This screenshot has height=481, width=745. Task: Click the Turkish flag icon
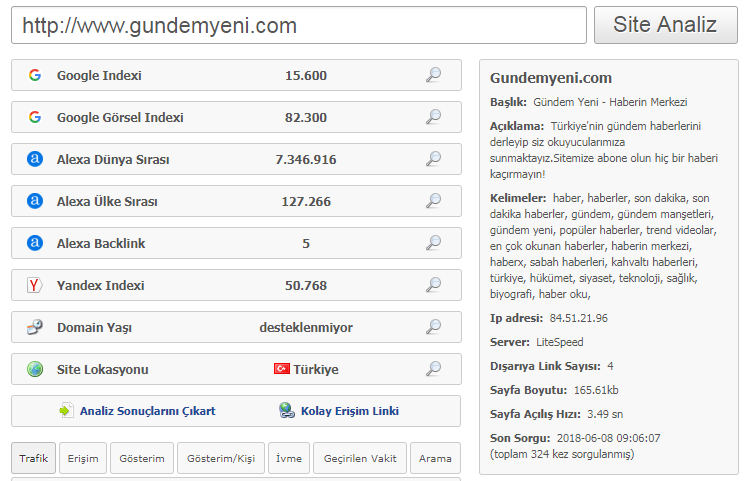pyautogui.click(x=282, y=368)
